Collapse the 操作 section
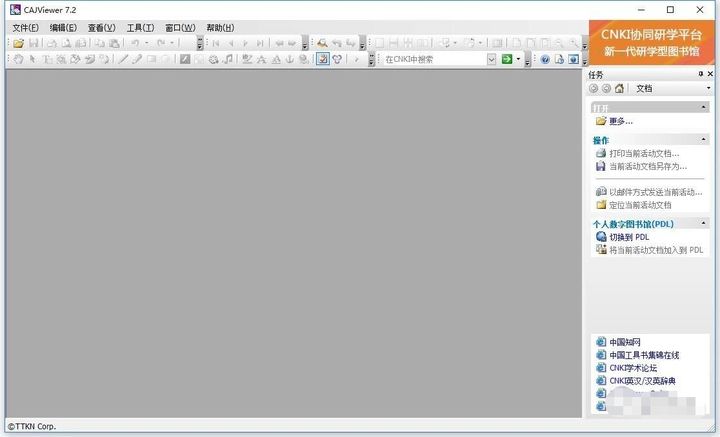This screenshot has width=720, height=437. 703,140
